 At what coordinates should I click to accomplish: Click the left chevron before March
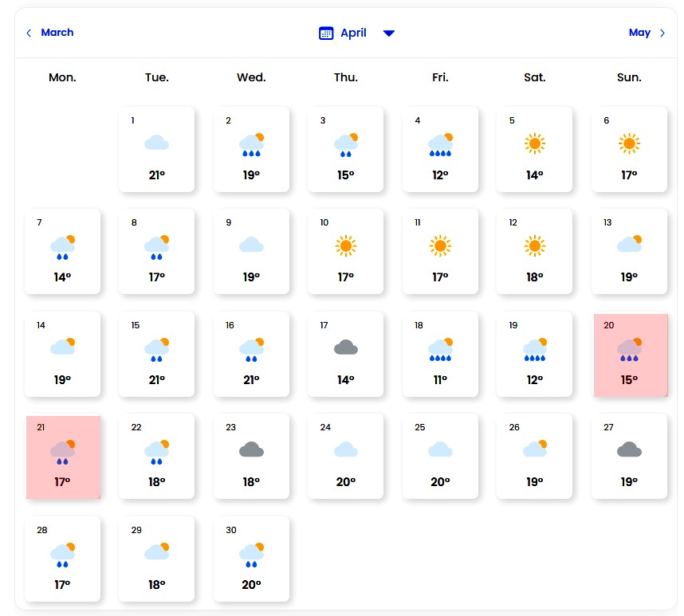[x=29, y=33]
